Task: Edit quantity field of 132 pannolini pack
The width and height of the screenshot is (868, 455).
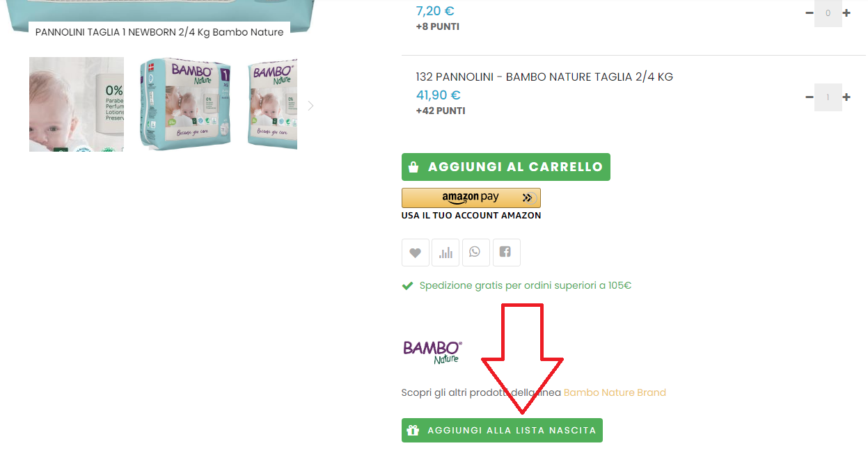Action: click(x=828, y=97)
